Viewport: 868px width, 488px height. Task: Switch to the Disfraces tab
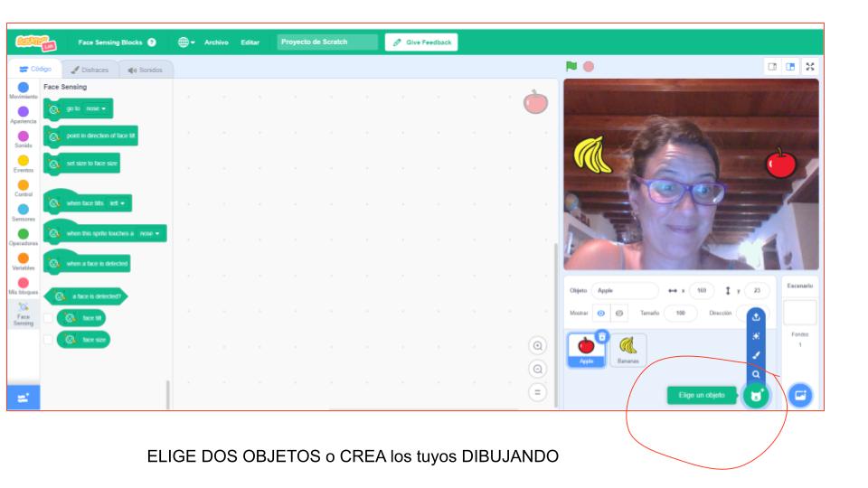pos(89,70)
